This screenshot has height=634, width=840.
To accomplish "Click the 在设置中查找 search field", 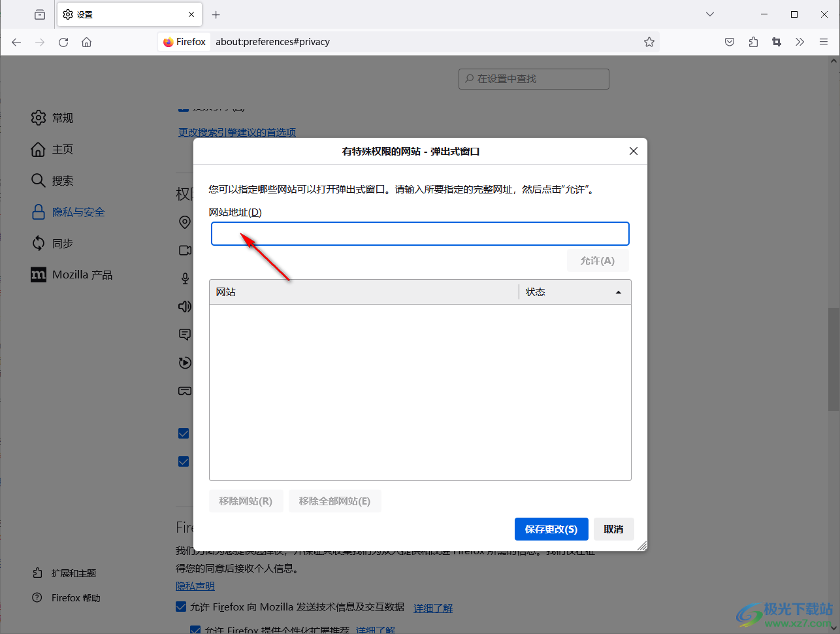I will 534,78.
